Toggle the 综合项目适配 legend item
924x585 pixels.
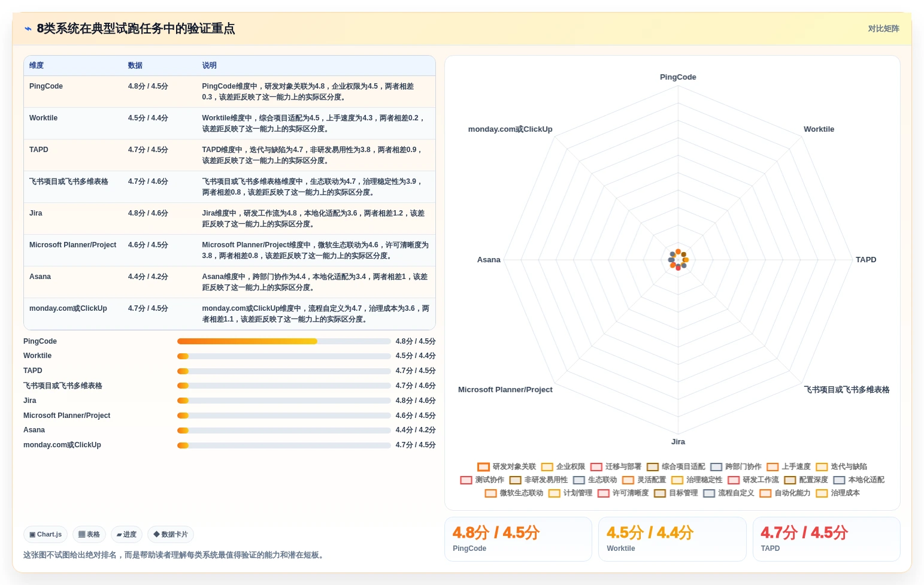coord(675,466)
